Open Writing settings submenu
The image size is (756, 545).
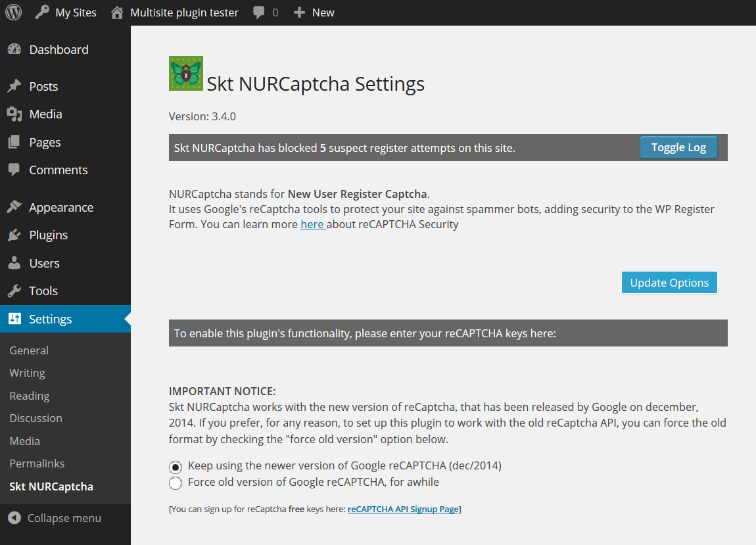(27, 373)
